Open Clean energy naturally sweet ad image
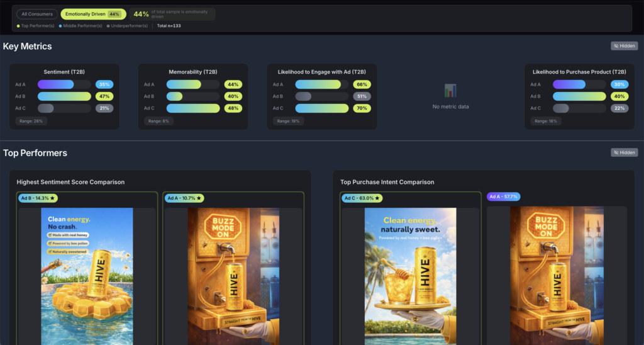644x345 pixels. coord(410,276)
